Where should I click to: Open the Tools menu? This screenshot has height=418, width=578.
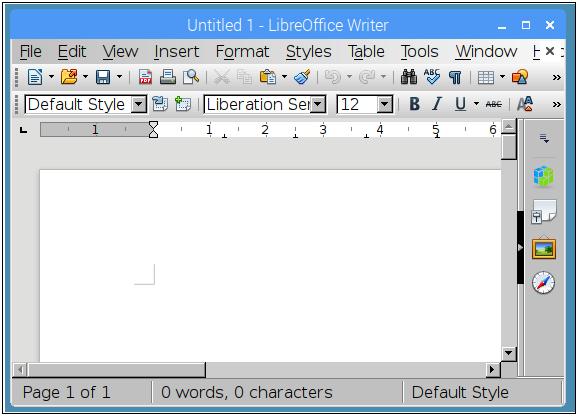420,52
